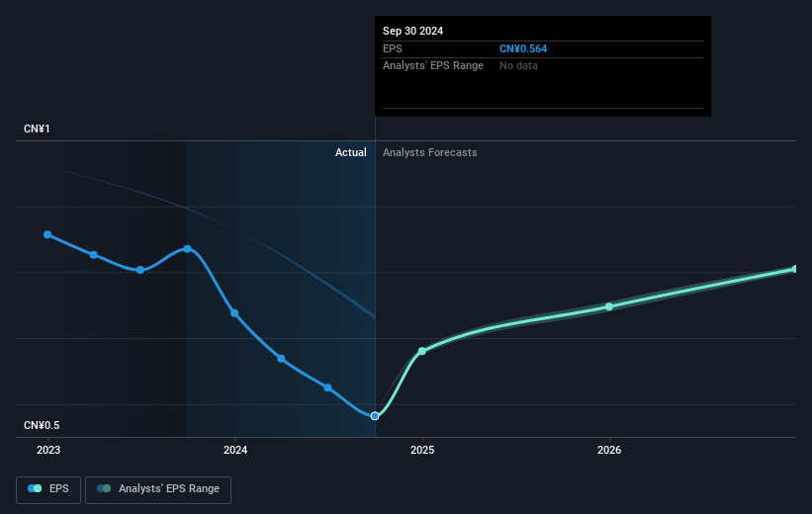Click the 'EPS' row label in tooltip
This screenshot has width=812, height=514.
click(x=392, y=48)
